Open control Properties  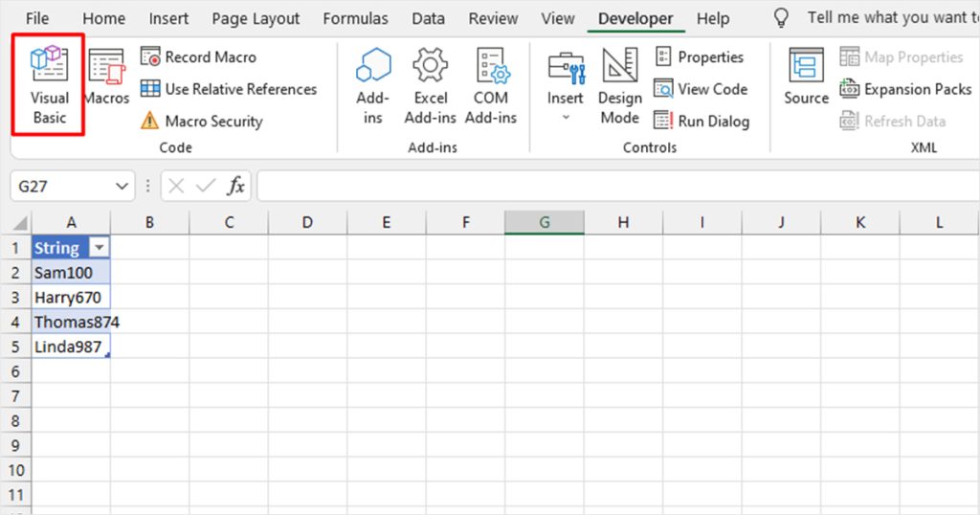(699, 56)
